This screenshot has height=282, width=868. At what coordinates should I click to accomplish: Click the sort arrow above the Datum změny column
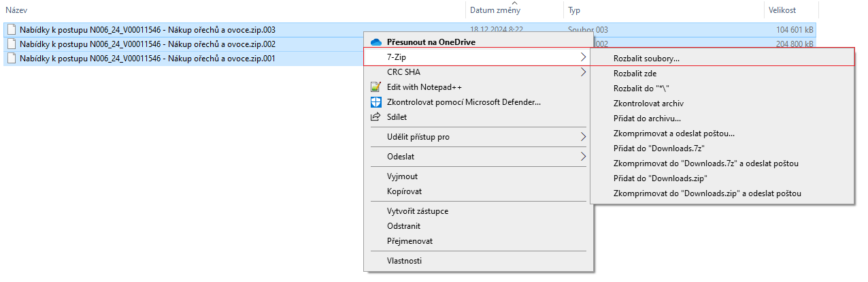tap(516, 3)
